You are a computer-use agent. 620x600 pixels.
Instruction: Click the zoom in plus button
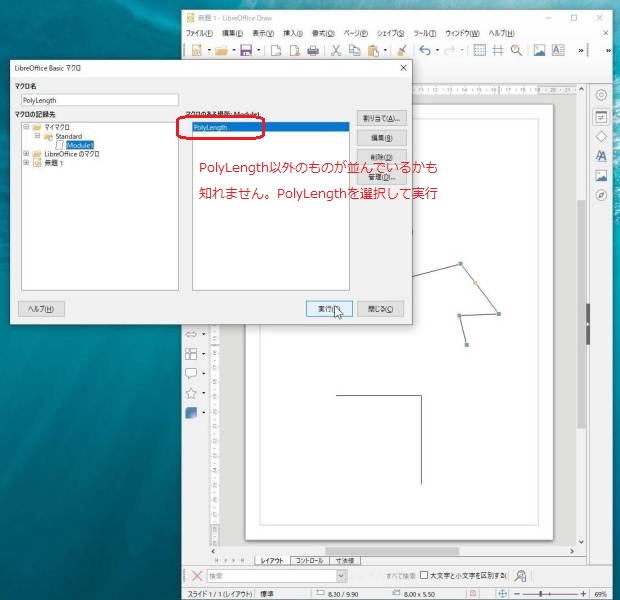(x=583, y=594)
